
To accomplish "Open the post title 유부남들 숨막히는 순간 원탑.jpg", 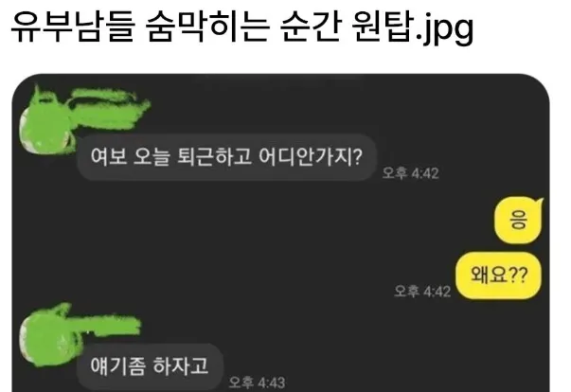I will [241, 27].
